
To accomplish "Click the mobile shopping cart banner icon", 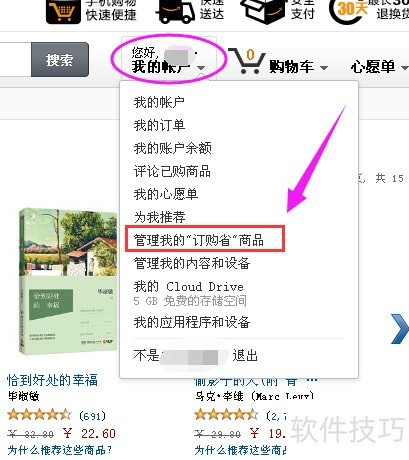I will 63,12.
